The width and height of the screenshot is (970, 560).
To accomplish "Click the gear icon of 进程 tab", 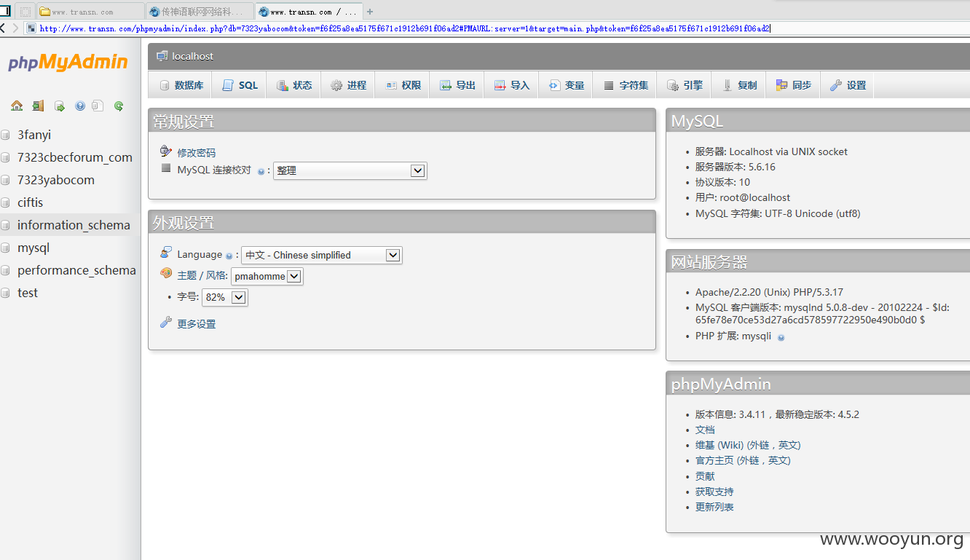I will coord(336,85).
